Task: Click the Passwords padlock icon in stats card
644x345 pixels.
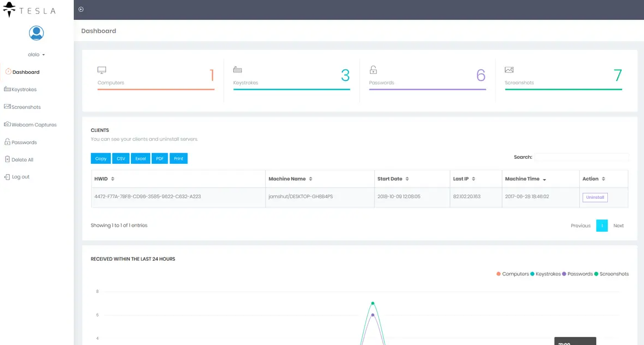Action: [x=373, y=70]
